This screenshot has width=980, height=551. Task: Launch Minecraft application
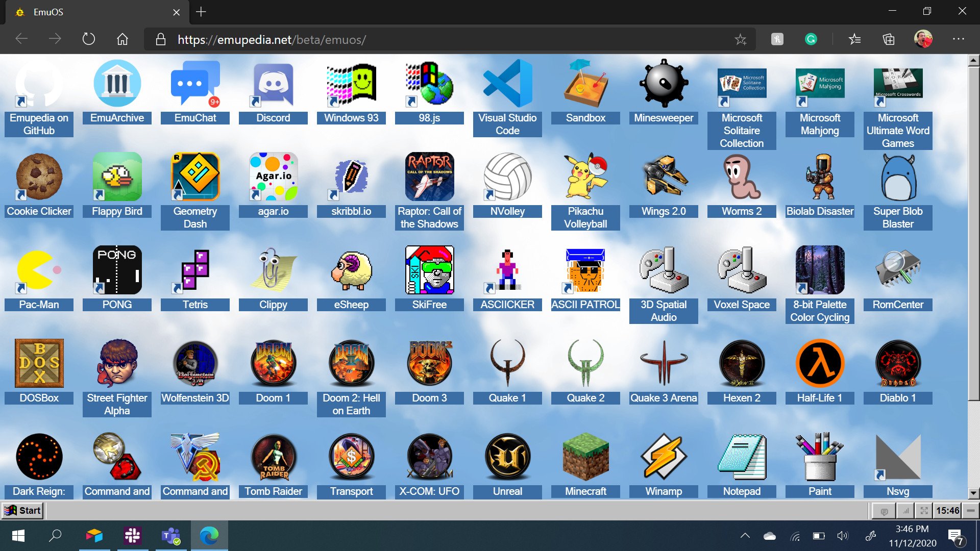coord(585,460)
